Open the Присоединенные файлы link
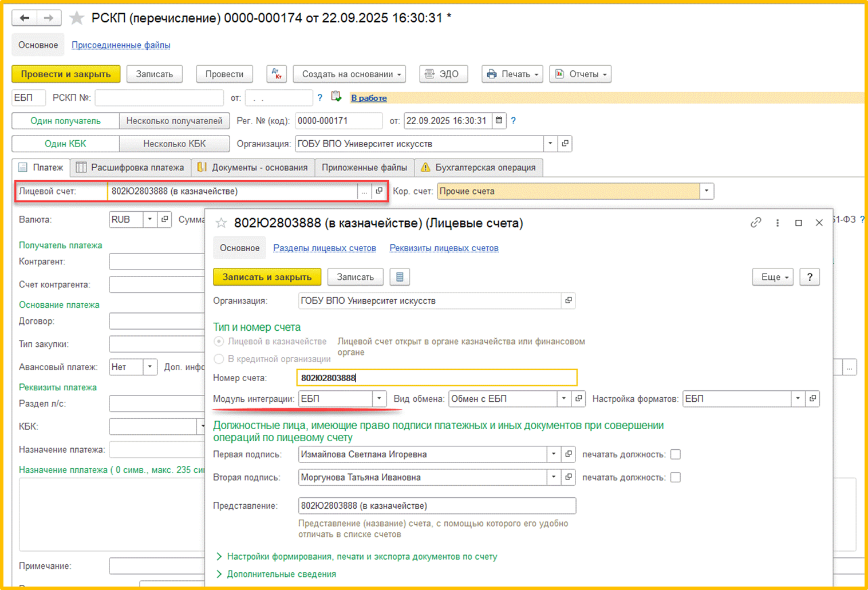The height and width of the screenshot is (590, 868). pyautogui.click(x=121, y=45)
